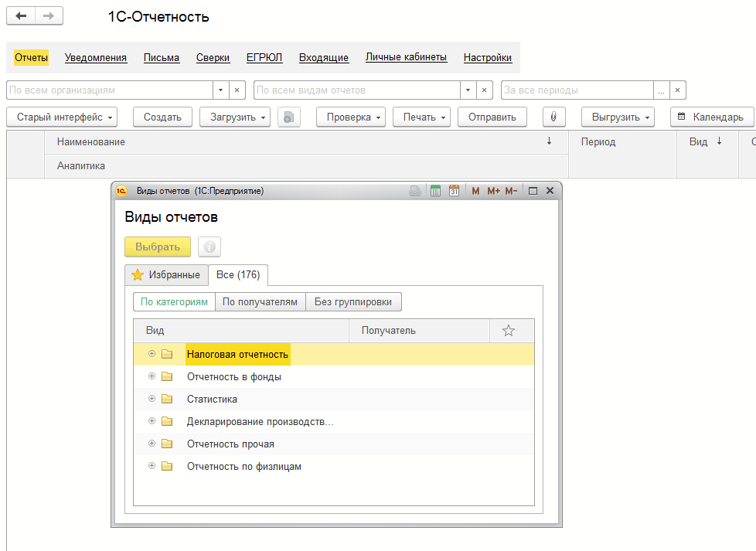Open the Календарь button
This screenshot has height=551, width=756.
[x=712, y=117]
